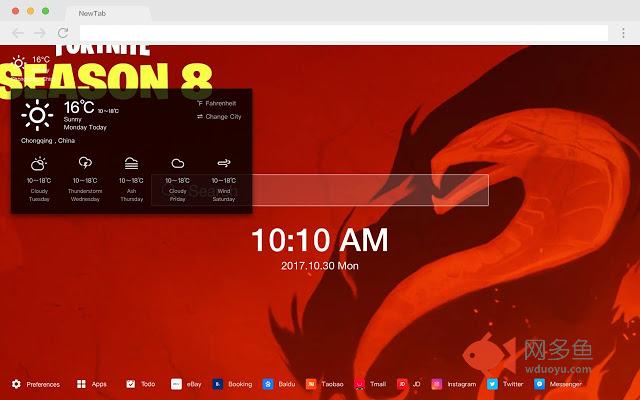Click the 16°C current temperature
This screenshot has height=400, width=640.
pyautogui.click(x=79, y=107)
